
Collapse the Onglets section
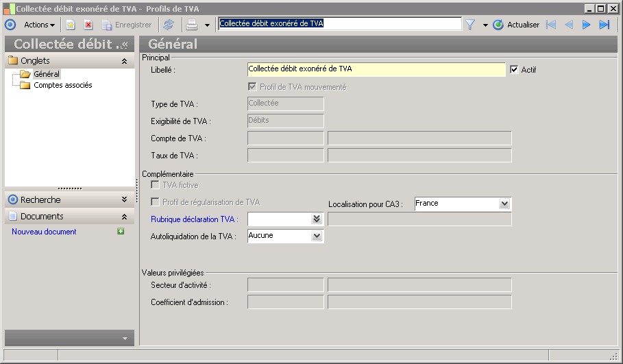pos(124,61)
